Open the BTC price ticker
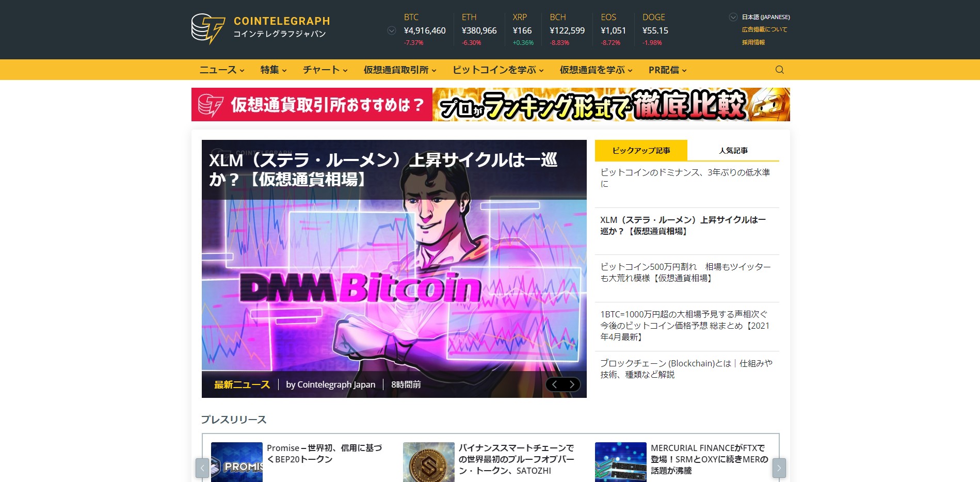Image resolution: width=980 pixels, height=482 pixels. [425, 30]
